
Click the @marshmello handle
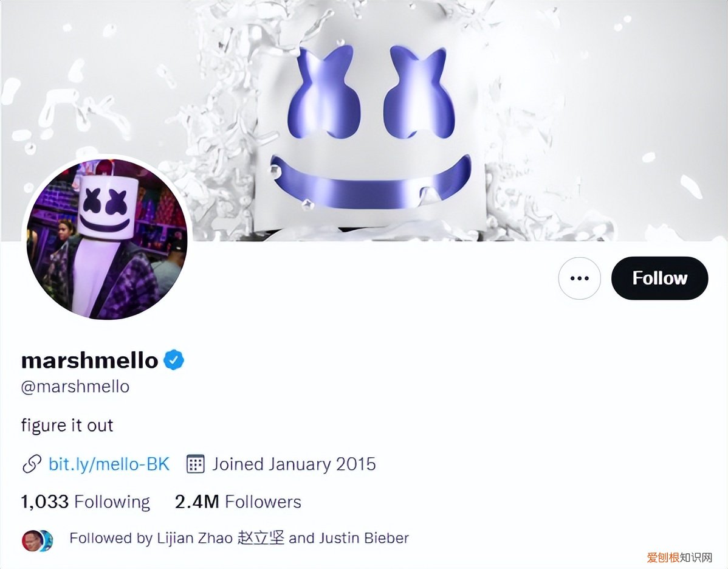point(75,387)
